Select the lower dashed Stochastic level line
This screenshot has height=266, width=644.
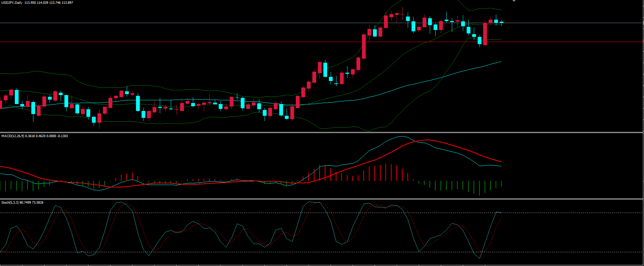(241, 252)
